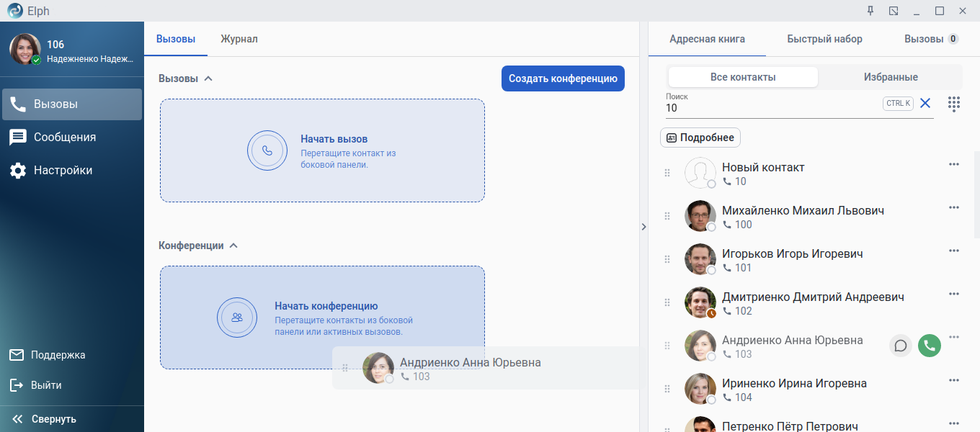Screen dimensions: 980x432
Task: Open the Сообщения sidebar section
Action: (x=72, y=137)
